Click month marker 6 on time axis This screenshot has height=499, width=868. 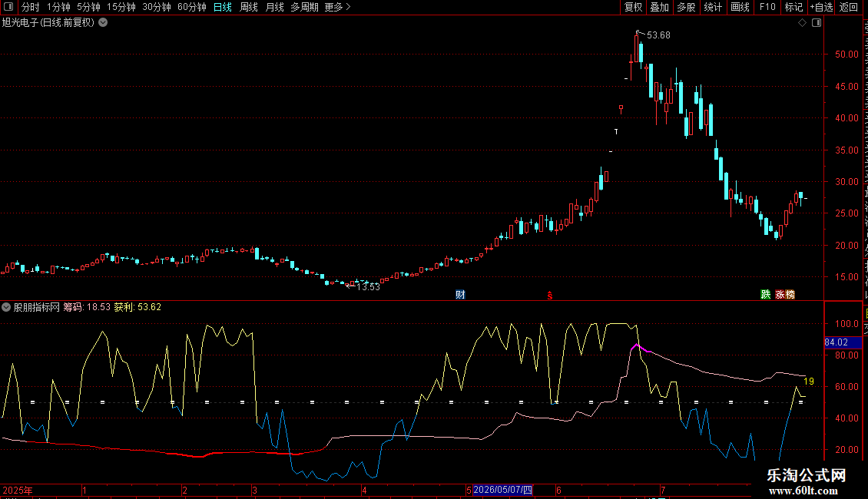click(x=558, y=490)
